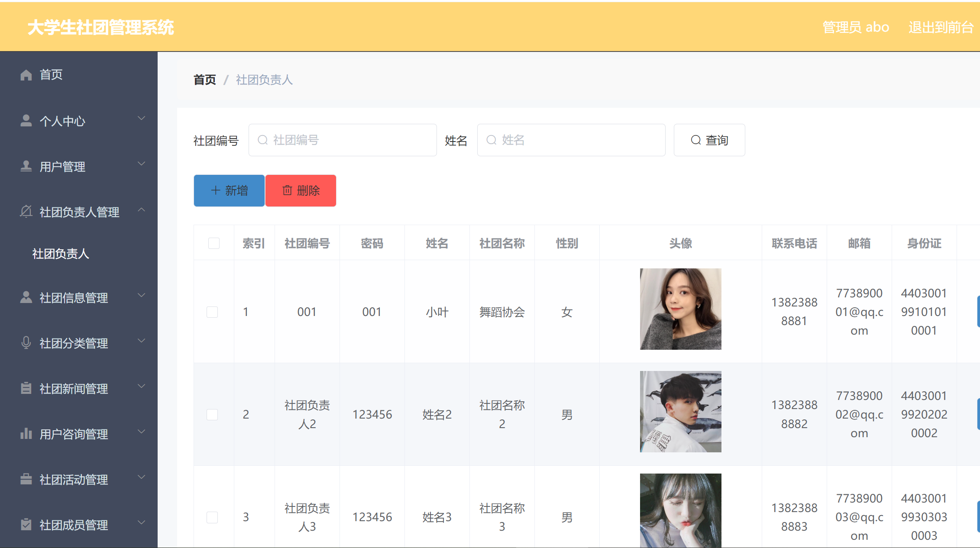Viewport: 980px width, 548px height.
Task: Expand the 社团活动管理 chevron
Action: tap(141, 477)
